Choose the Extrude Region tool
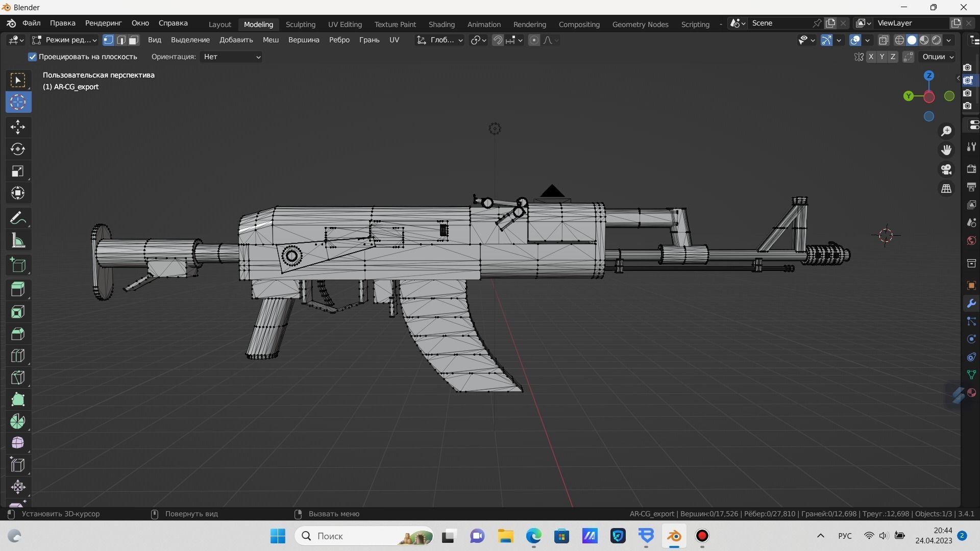 (x=18, y=290)
